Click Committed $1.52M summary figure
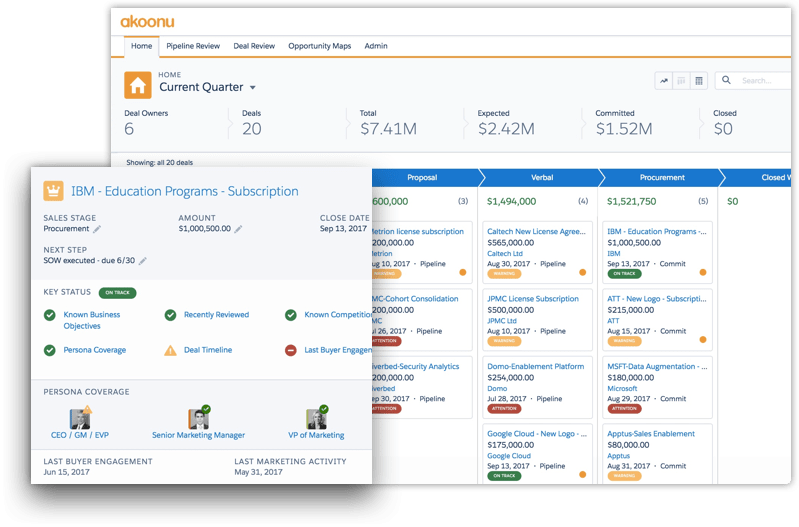This screenshot has width=799, height=527. [624, 129]
